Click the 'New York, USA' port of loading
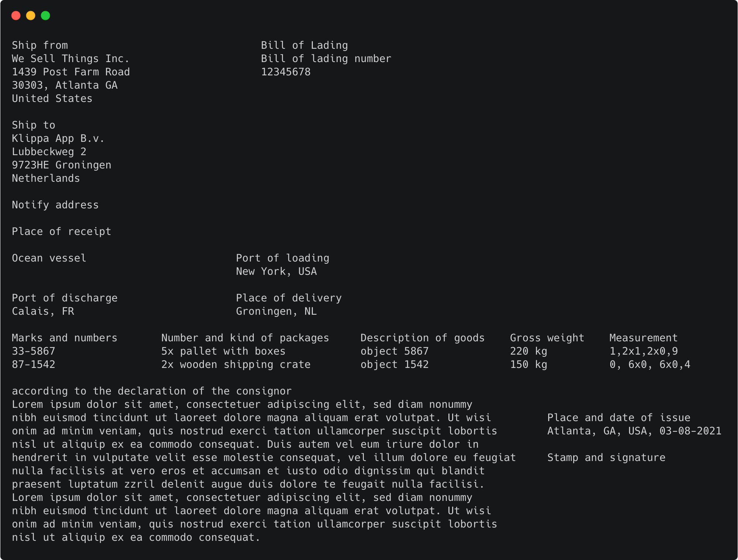 pos(276,272)
